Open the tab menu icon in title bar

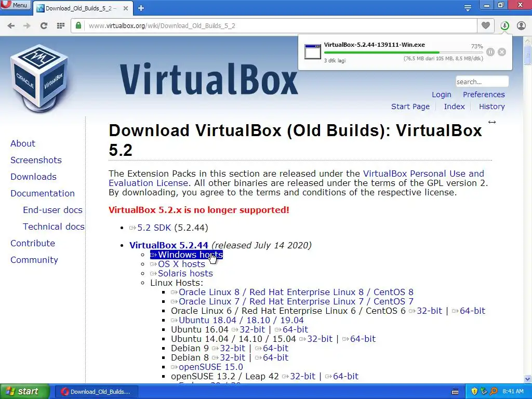coord(468,8)
